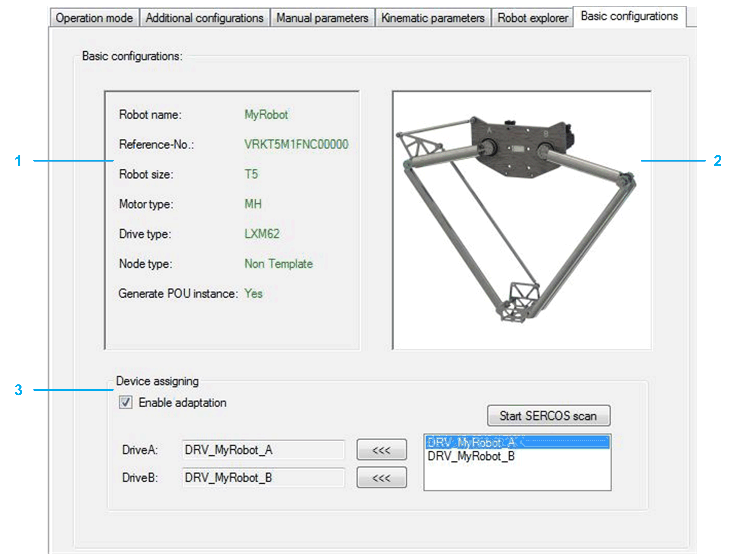735x560 pixels.
Task: Click the <<< button next to DriveA
Action: point(381,450)
